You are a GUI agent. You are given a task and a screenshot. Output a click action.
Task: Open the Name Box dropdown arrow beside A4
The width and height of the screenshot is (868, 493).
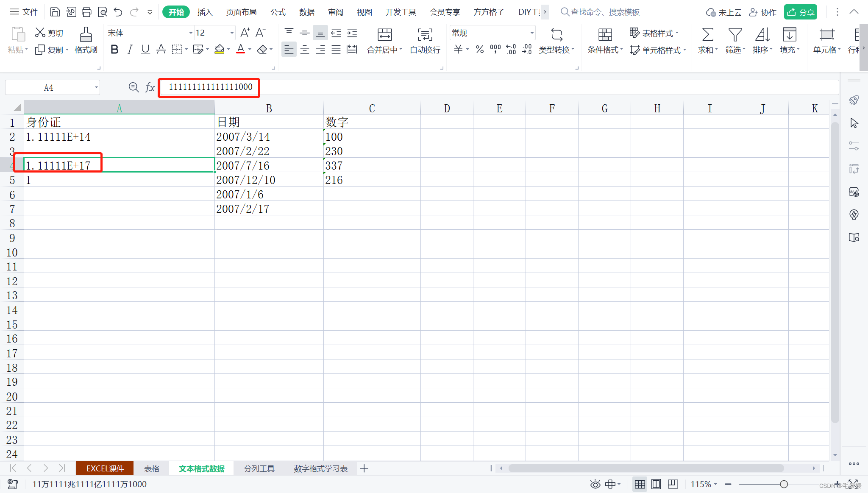point(96,88)
